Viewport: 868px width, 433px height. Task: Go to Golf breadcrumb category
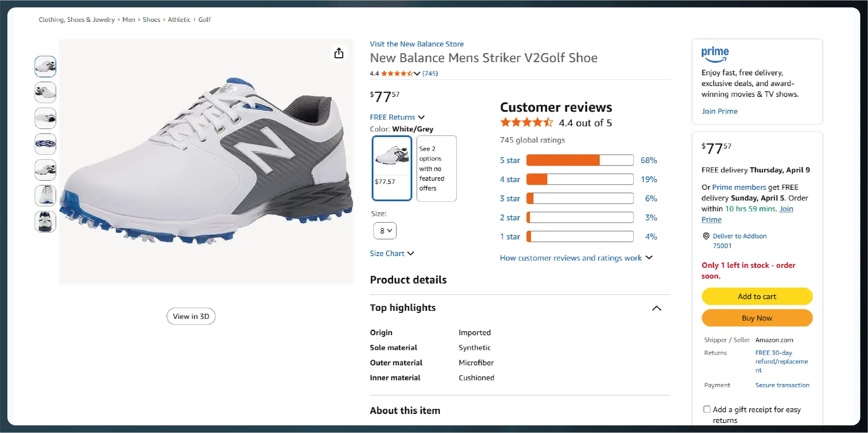coord(204,19)
